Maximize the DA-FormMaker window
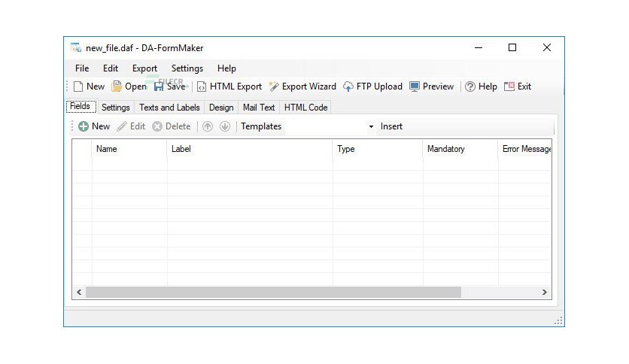 click(512, 47)
